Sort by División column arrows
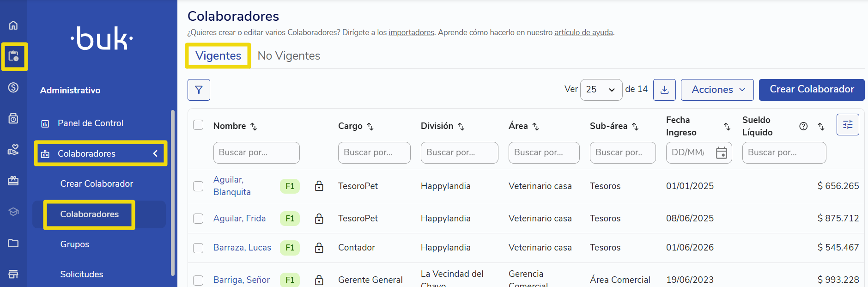 pyautogui.click(x=461, y=126)
